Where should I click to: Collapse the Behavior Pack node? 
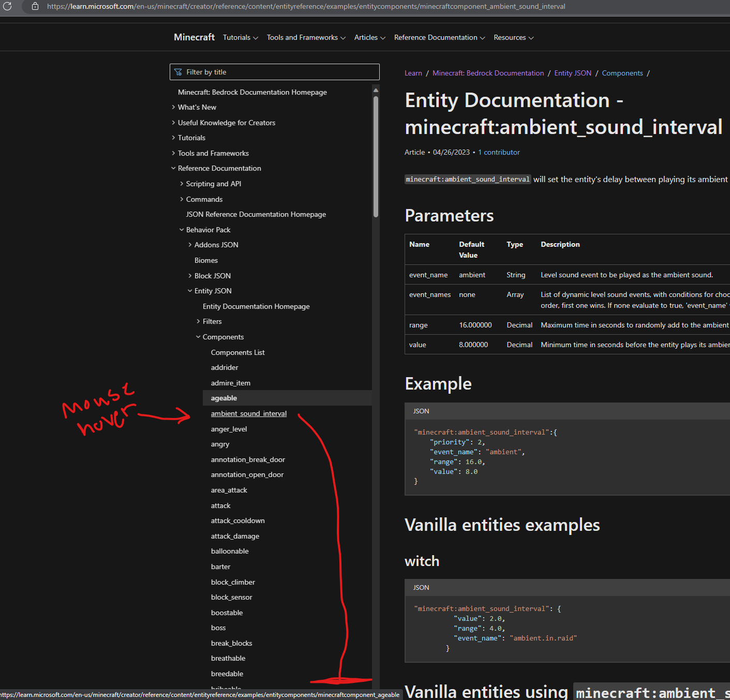tap(182, 230)
